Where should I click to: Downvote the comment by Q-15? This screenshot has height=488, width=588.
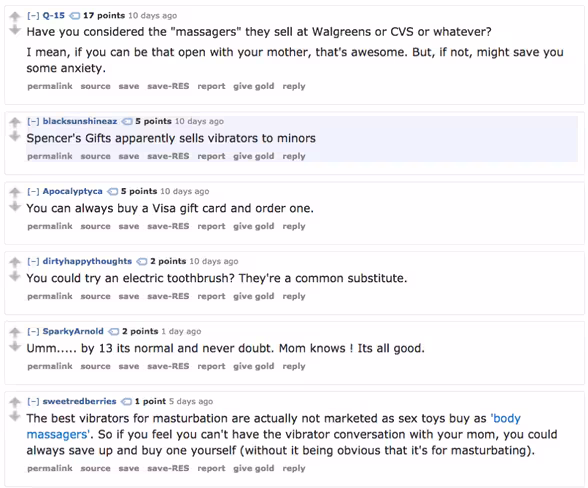pos(15,30)
